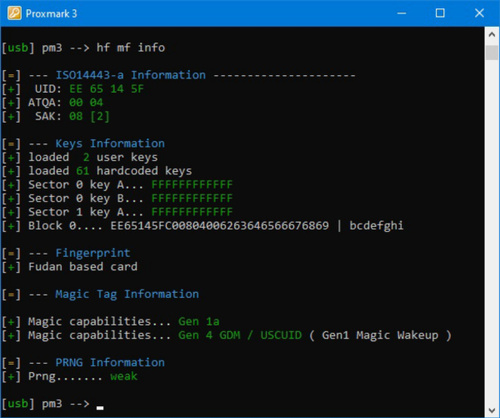500x418 pixels.
Task: Click the Sector 0 key A value
Action: 192,185
